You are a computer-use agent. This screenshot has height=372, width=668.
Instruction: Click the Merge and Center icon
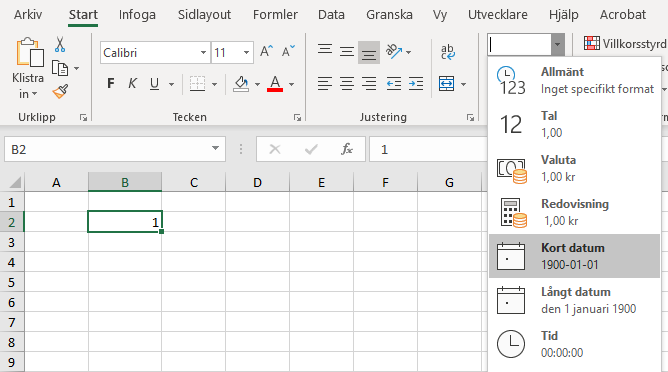tap(446, 84)
